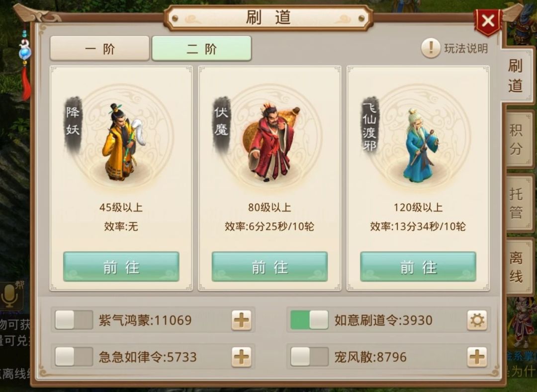The image size is (537, 392).
Task: Select the 降妖 yellow-robed character portrait
Action: pyautogui.click(x=123, y=142)
